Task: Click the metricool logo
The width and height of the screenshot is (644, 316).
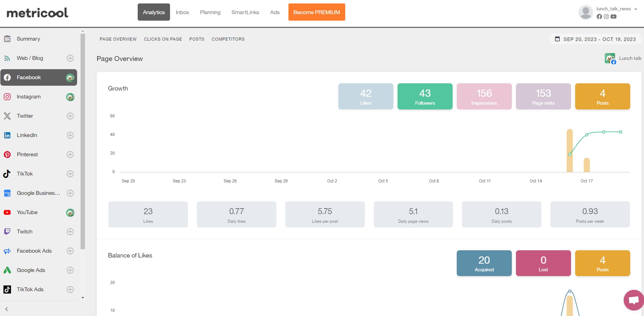Action: [x=38, y=13]
